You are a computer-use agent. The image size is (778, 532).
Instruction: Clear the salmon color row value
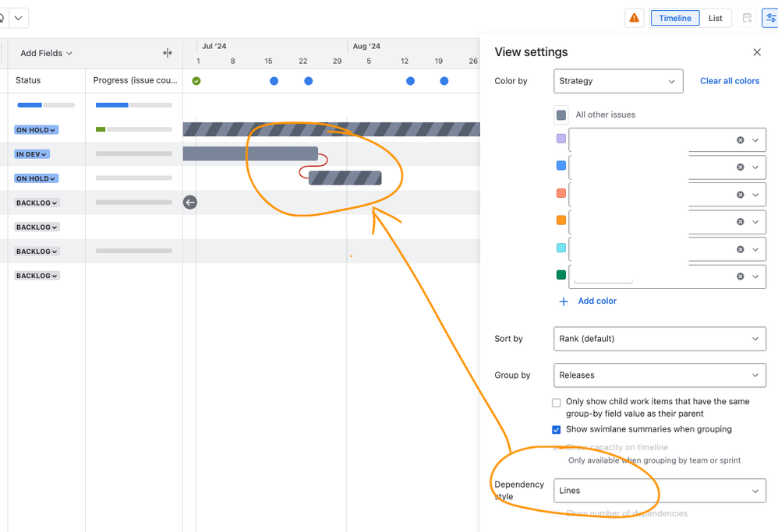click(741, 195)
